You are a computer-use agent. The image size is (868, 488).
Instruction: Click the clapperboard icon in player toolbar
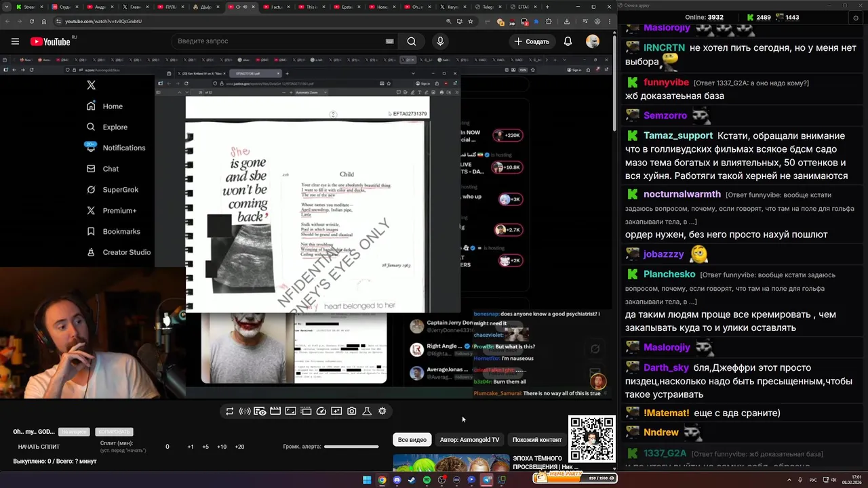[x=275, y=411]
